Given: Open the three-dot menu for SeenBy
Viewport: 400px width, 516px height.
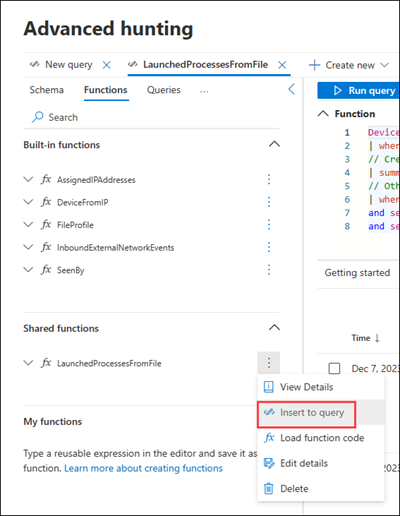Looking at the screenshot, I should click(269, 270).
